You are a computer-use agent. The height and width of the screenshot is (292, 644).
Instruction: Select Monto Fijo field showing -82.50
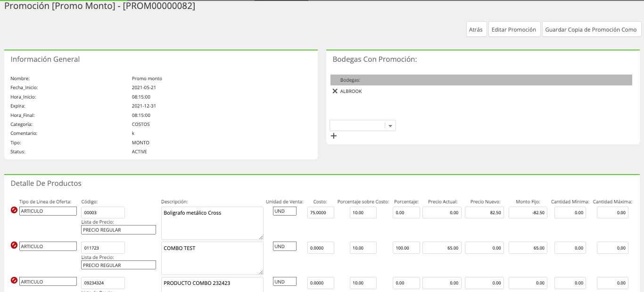tap(528, 212)
